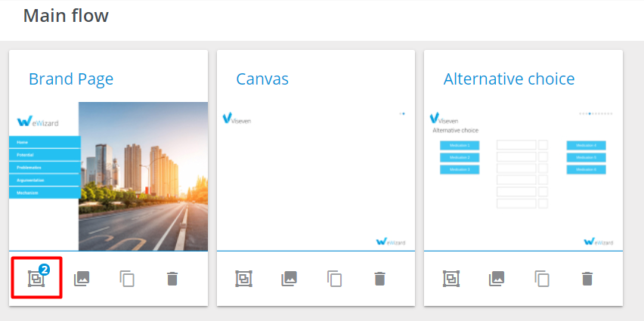Open the image gallery icon on Canvas card
The width and height of the screenshot is (644, 321).
click(x=289, y=279)
